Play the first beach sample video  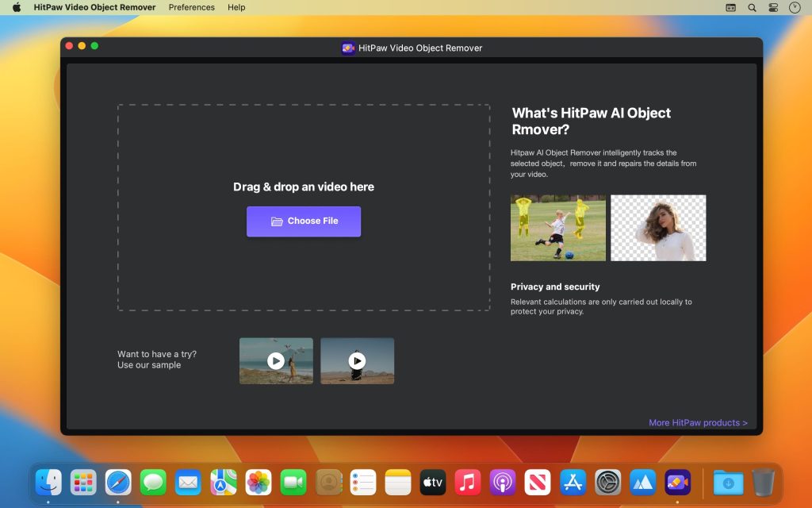tap(275, 360)
